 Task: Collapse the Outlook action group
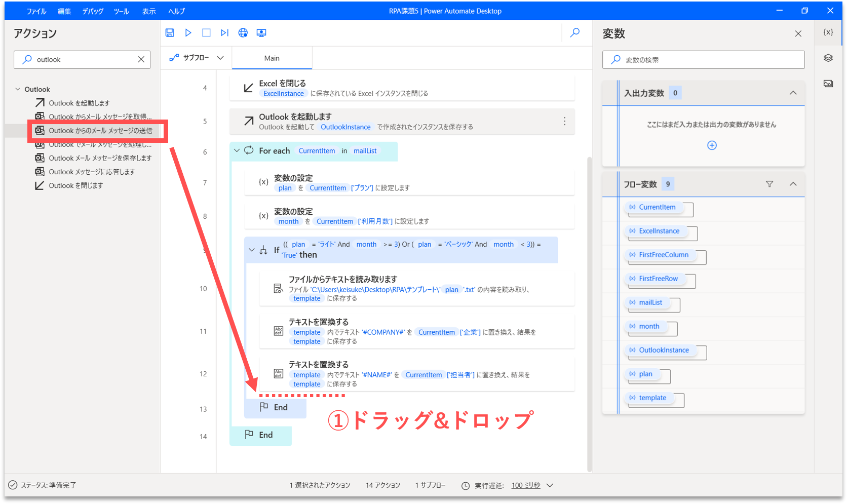click(18, 90)
